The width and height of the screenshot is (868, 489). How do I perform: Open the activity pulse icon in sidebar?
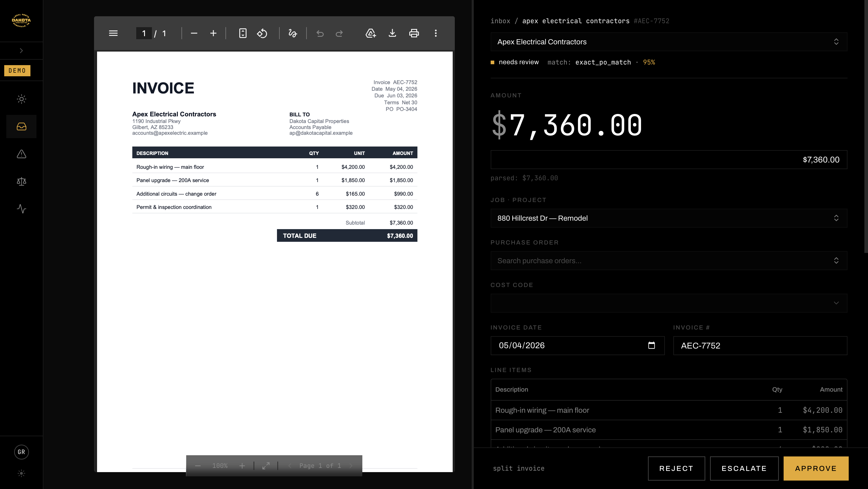coord(21,209)
